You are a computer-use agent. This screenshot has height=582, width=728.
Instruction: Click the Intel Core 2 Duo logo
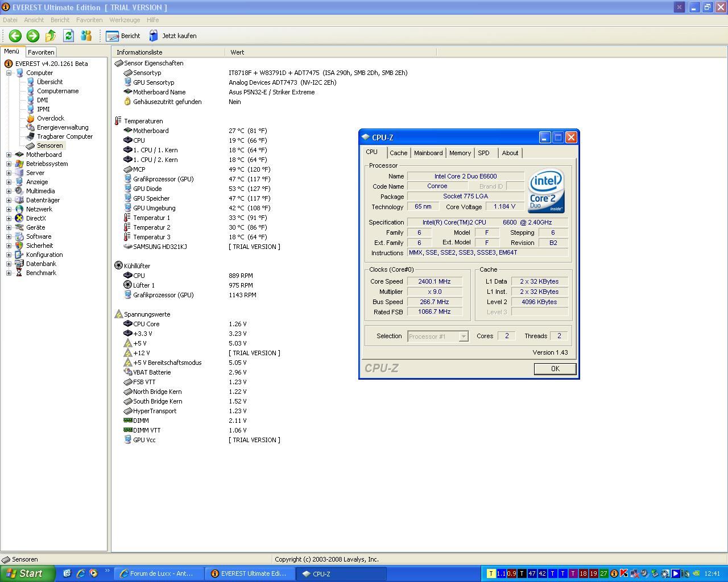point(546,191)
